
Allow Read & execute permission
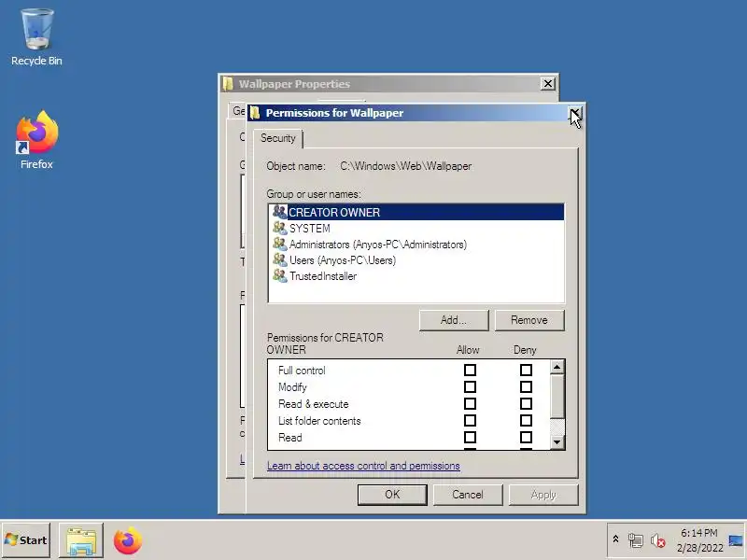pyautogui.click(x=470, y=404)
